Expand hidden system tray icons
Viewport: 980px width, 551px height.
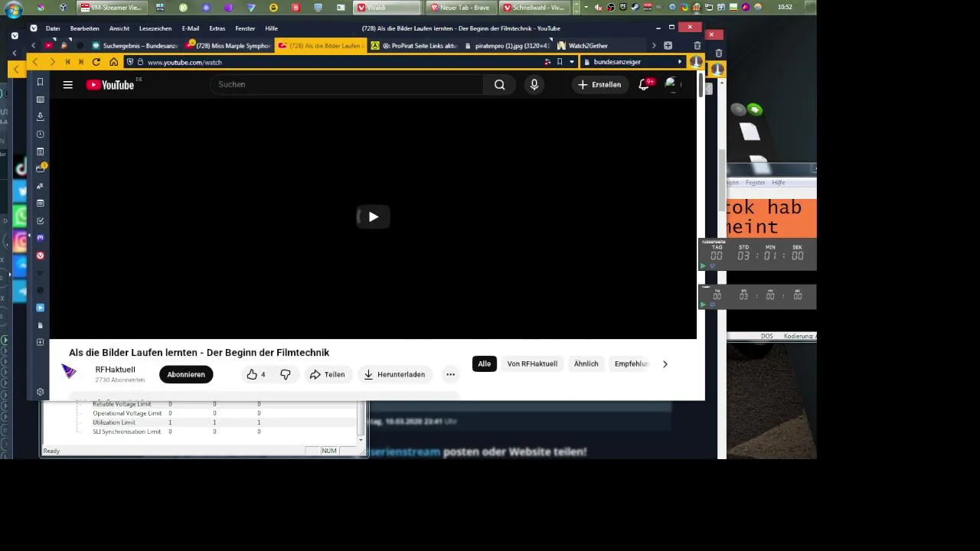click(x=586, y=8)
